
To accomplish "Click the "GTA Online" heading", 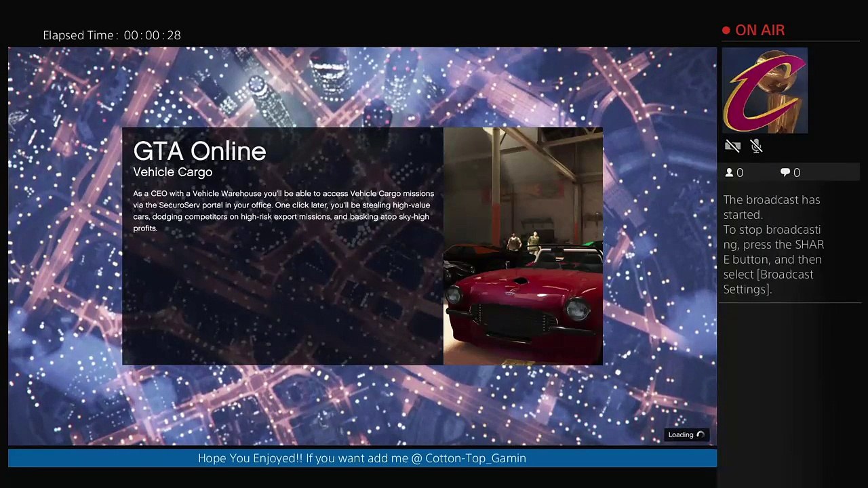I will pos(199,151).
